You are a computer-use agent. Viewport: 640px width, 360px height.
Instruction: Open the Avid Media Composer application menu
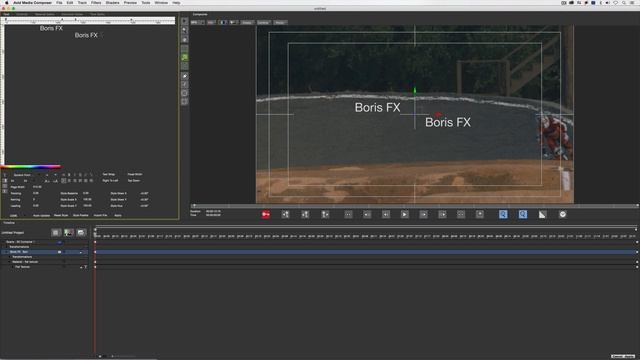point(32,2)
